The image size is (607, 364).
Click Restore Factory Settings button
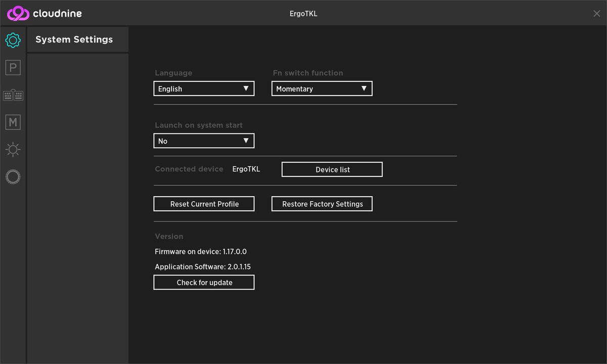[322, 204]
